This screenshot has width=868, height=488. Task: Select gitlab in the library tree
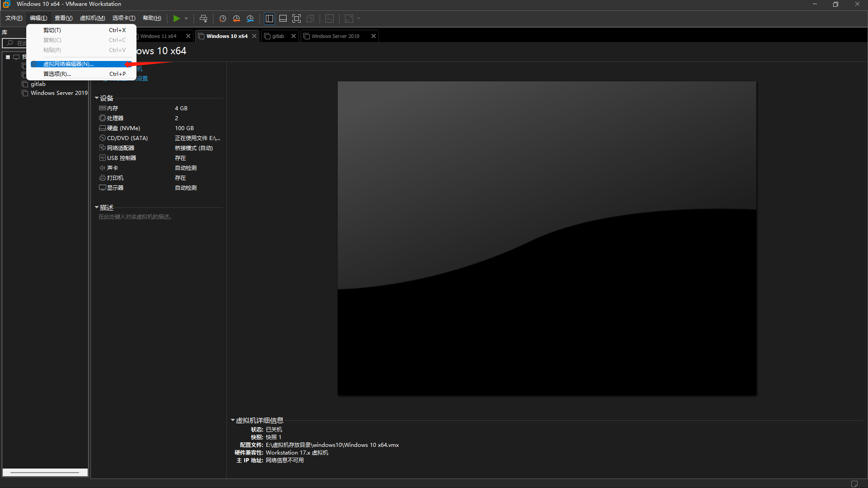[x=38, y=84]
